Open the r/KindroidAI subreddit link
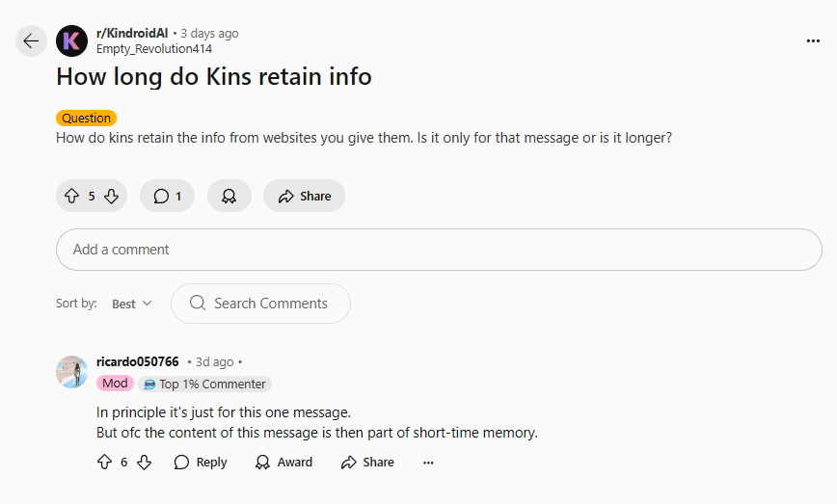837x504 pixels. (132, 33)
